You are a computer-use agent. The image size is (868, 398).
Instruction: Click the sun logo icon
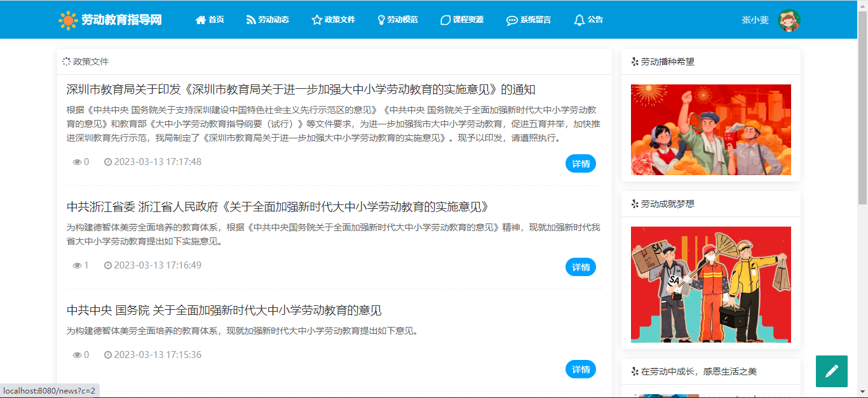pos(68,20)
